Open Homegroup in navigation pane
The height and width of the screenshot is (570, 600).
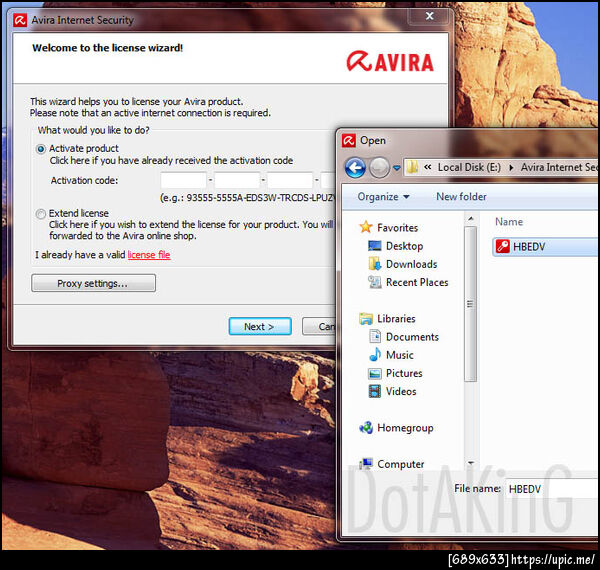pos(405,428)
